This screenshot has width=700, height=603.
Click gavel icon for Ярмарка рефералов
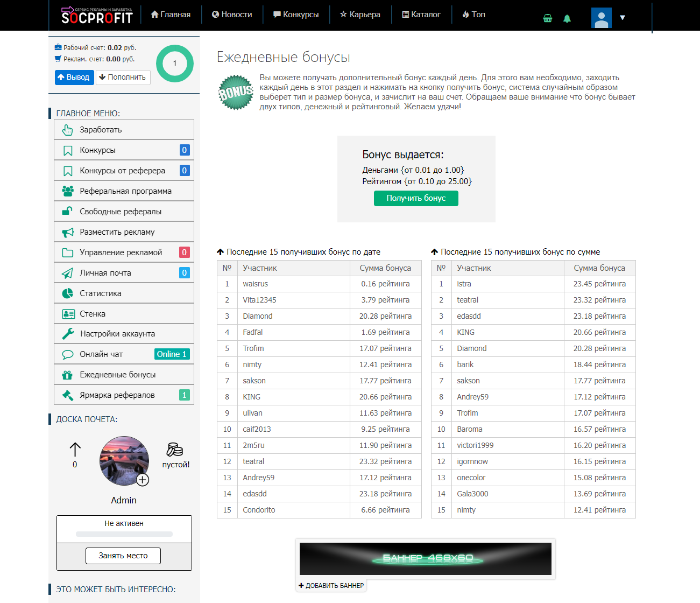tap(68, 395)
